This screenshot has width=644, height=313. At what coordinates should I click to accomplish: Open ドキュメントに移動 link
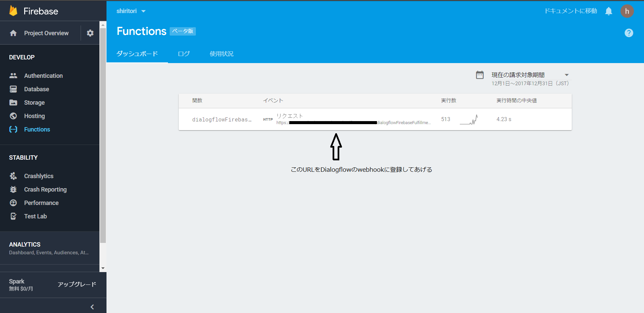(570, 11)
